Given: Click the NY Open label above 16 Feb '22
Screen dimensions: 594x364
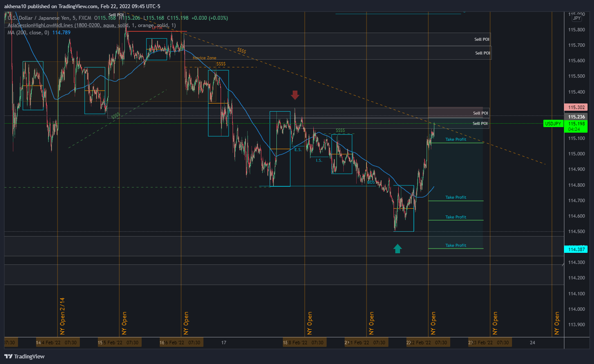Looking at the screenshot, I should [x=186, y=323].
